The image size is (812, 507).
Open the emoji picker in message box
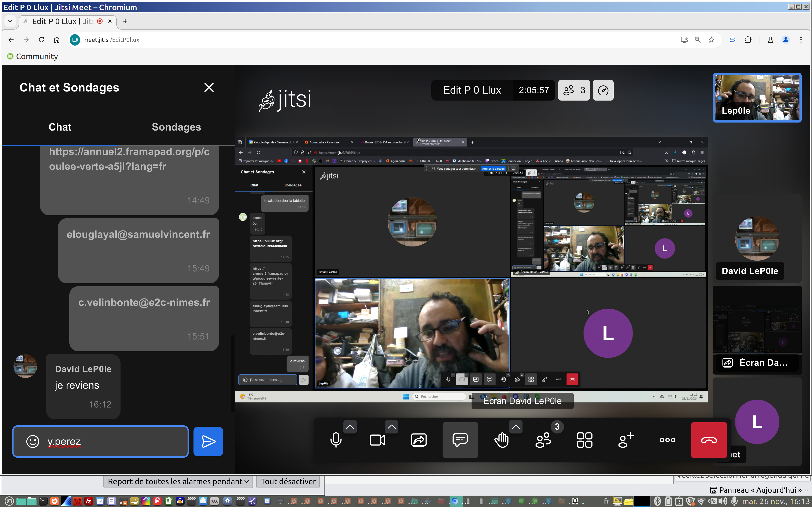(x=33, y=441)
